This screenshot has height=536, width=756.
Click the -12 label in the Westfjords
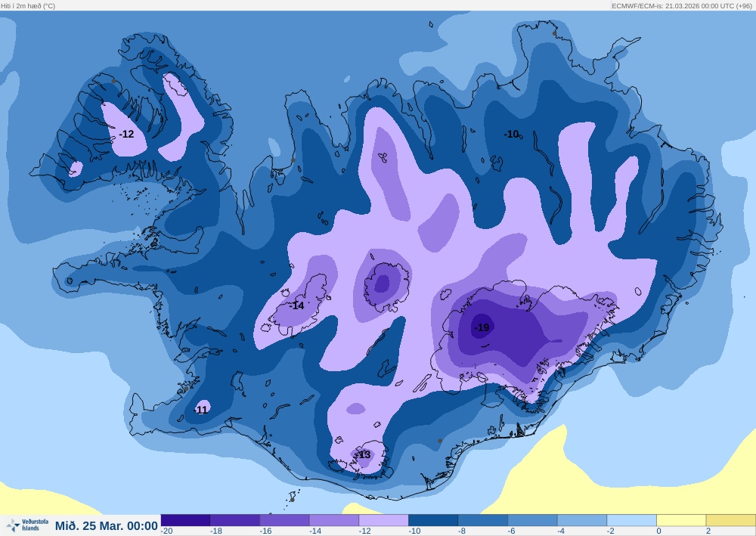point(126,134)
